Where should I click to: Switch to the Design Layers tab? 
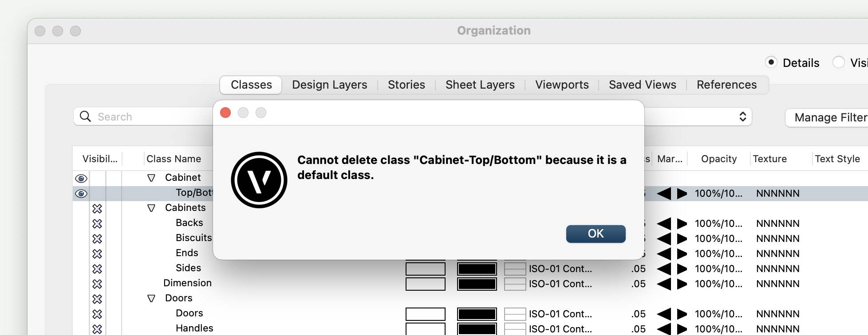330,85
